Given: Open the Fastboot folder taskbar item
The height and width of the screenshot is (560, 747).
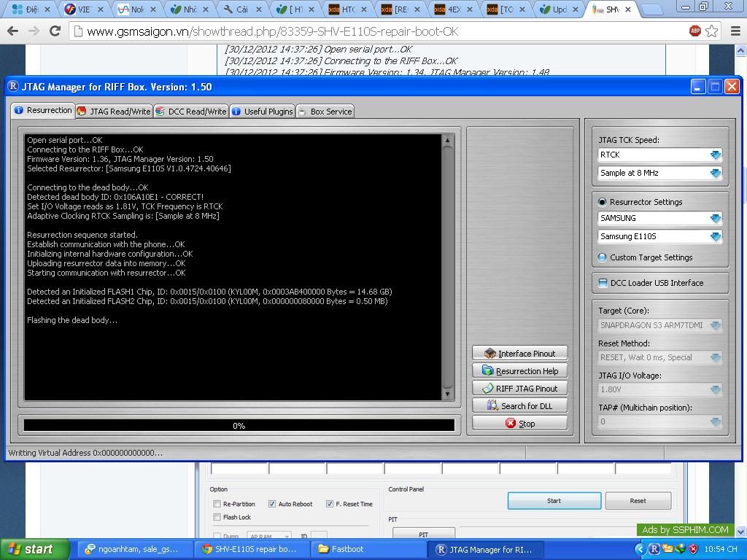Looking at the screenshot, I should pyautogui.click(x=368, y=550).
